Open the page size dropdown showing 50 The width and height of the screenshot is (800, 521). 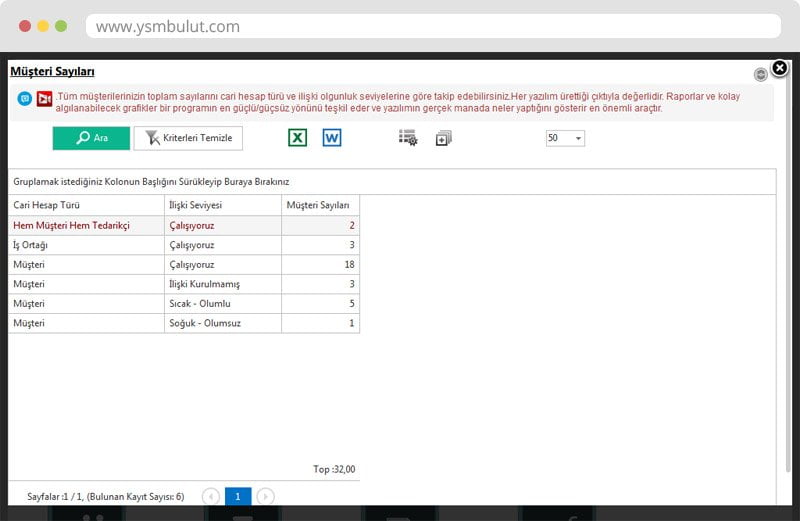pyautogui.click(x=565, y=138)
